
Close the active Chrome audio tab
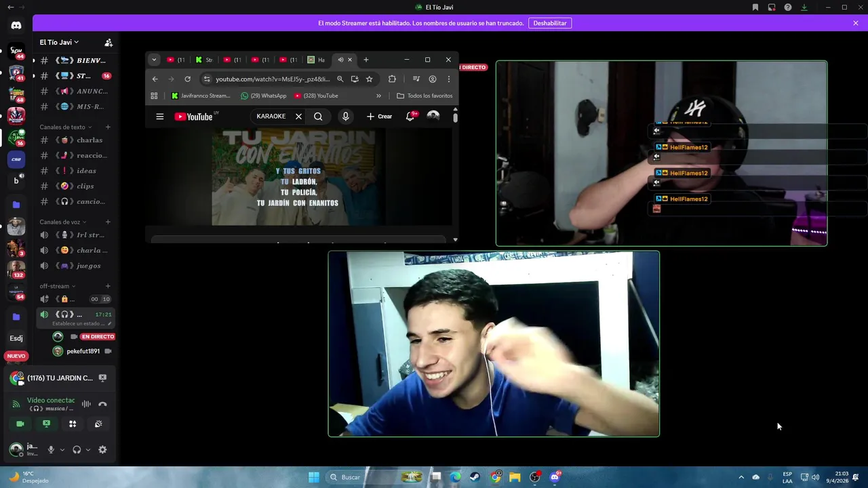[x=350, y=60]
